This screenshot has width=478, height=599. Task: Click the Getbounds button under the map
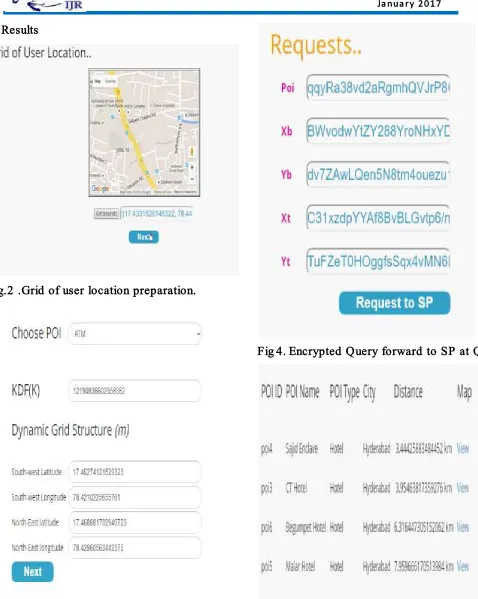pyautogui.click(x=107, y=214)
